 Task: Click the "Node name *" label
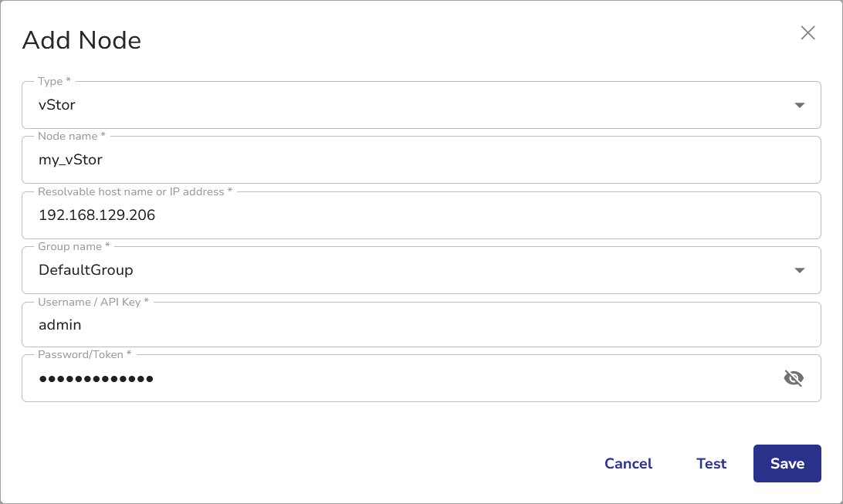72,136
